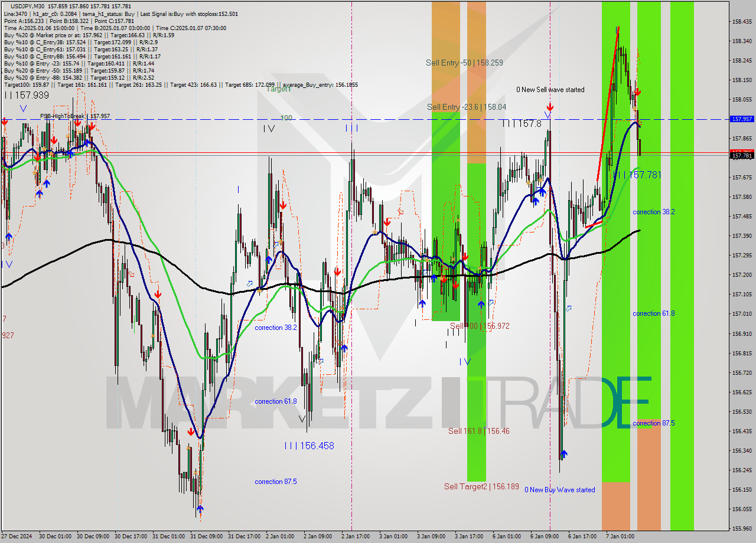Click the '7 Jan 01:00' time label

pos(620,537)
